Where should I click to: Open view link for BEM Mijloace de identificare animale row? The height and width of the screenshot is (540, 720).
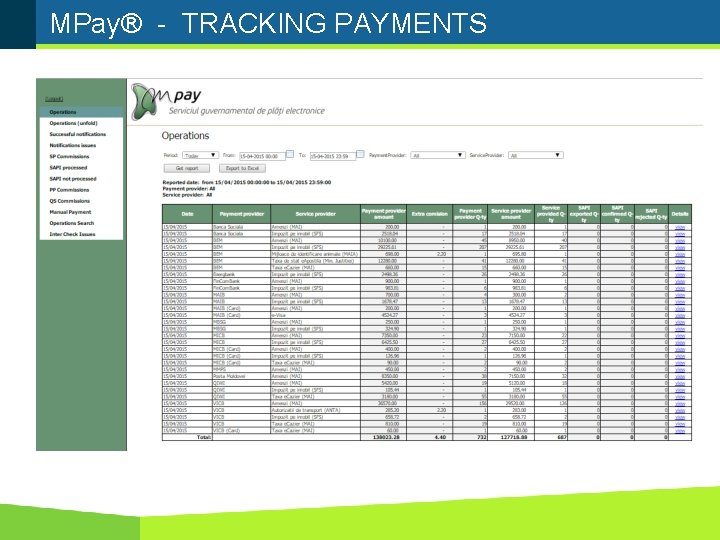[x=680, y=254]
